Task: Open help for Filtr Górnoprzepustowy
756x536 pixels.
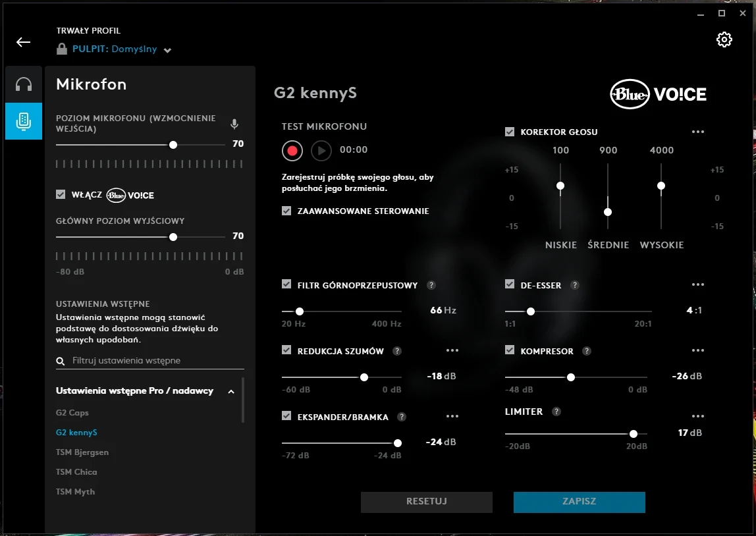Action: click(x=431, y=285)
